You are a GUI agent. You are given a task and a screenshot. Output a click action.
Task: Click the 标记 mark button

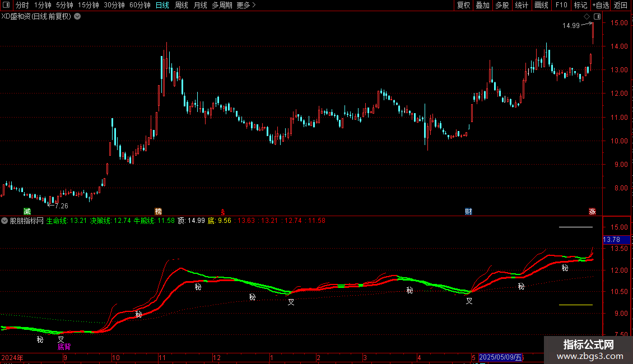tap(580, 5)
